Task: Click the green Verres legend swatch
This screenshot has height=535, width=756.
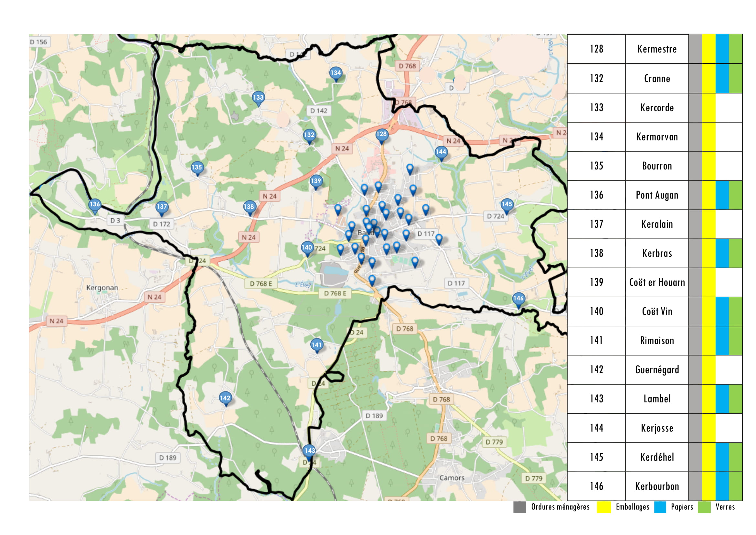Action: pos(704,507)
